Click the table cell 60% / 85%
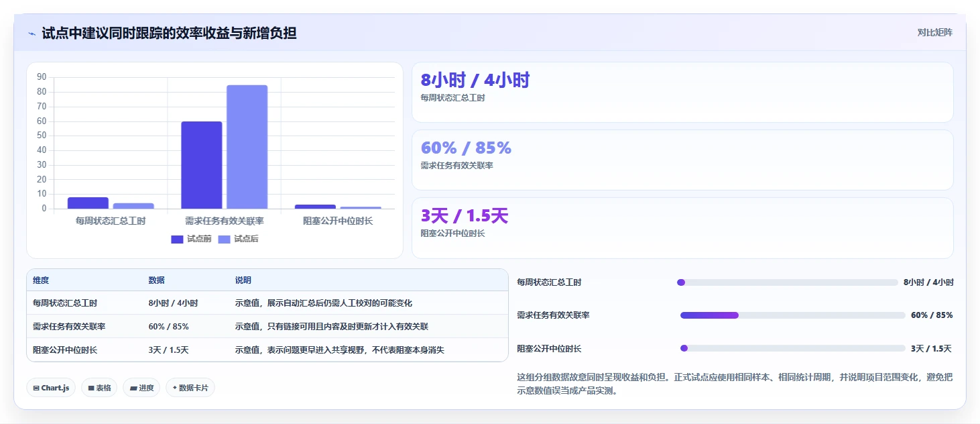This screenshot has height=424, width=980. pyautogui.click(x=168, y=327)
